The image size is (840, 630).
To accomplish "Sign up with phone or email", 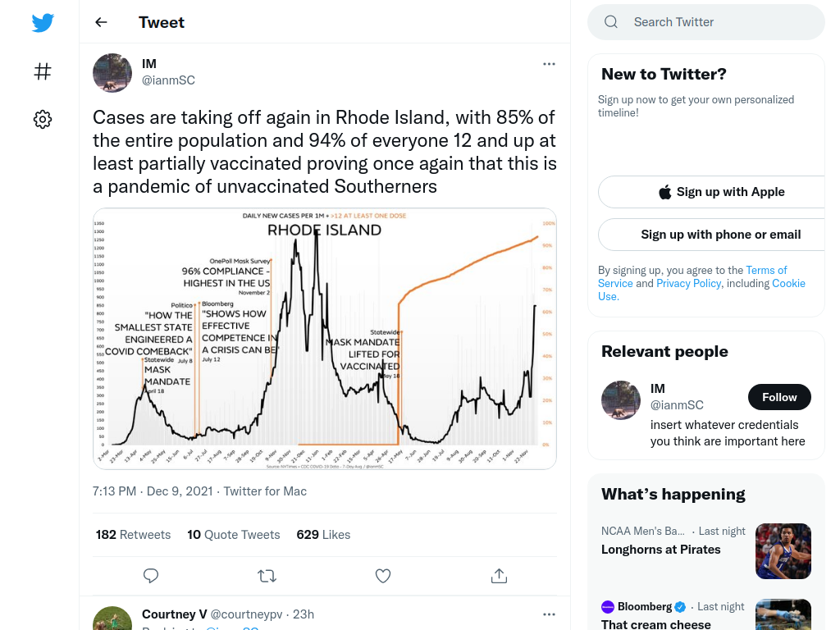I will click(720, 235).
